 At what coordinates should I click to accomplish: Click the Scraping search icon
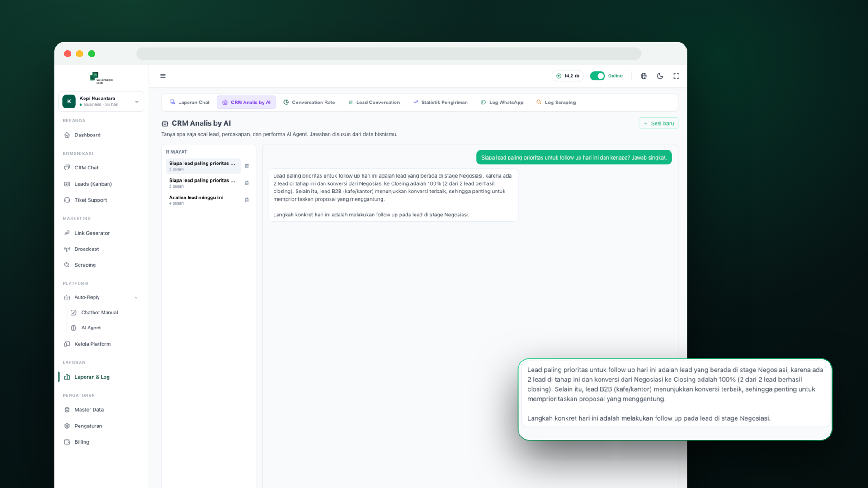coord(67,265)
